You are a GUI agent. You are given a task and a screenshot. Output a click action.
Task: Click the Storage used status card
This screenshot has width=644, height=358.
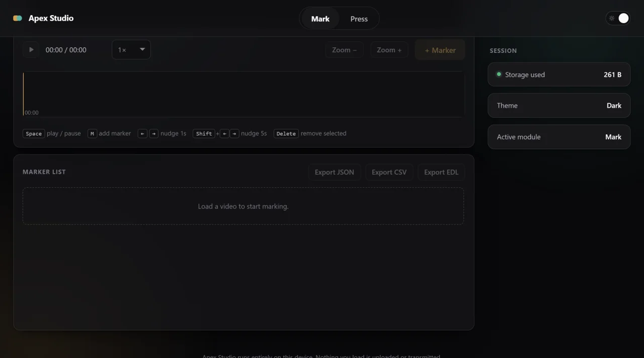pos(559,75)
